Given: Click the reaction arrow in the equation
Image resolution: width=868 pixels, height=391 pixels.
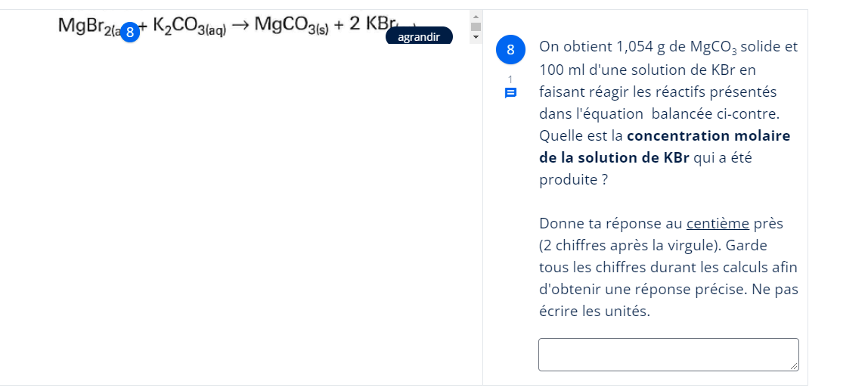Looking at the screenshot, I should (240, 25).
